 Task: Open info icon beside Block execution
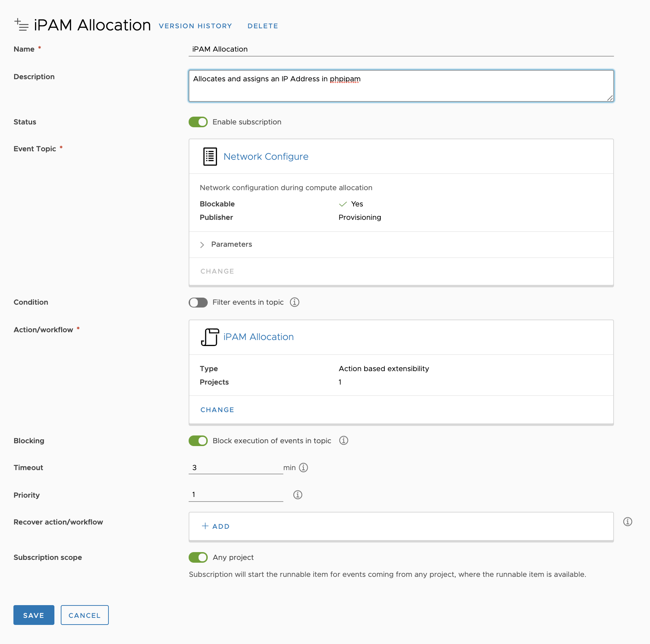[344, 440]
